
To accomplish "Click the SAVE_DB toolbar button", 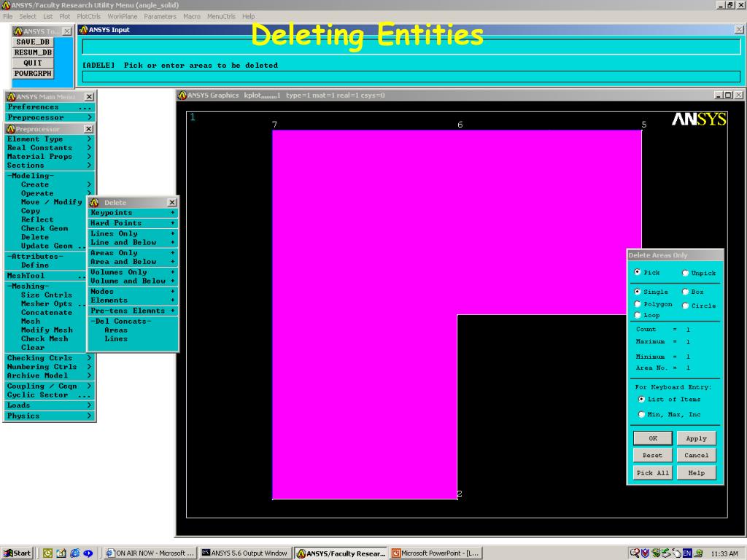I will 33,42.
